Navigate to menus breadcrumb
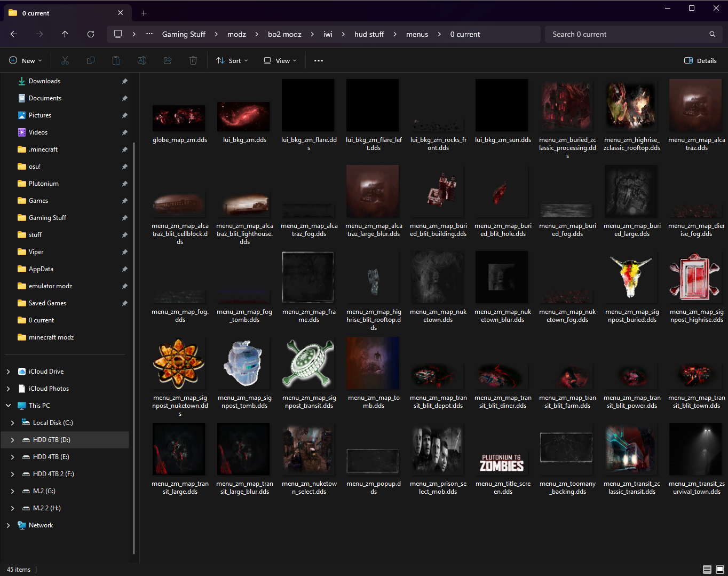 [x=417, y=34]
